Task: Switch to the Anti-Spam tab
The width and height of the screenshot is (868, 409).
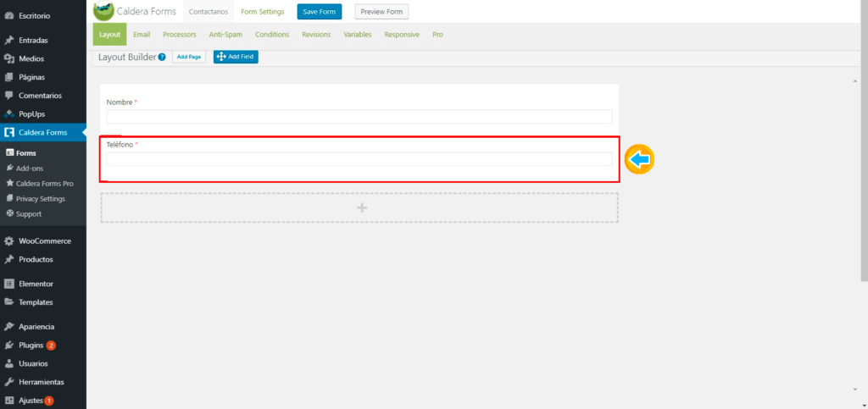Action: click(225, 35)
